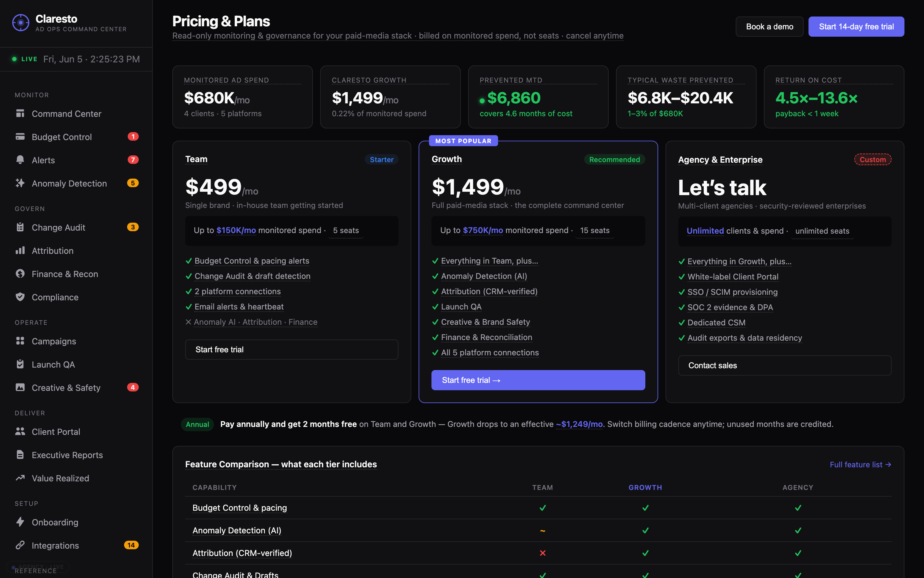Click 'White-label Client Portal' feature
This screenshot has height=578, width=924.
click(x=733, y=276)
